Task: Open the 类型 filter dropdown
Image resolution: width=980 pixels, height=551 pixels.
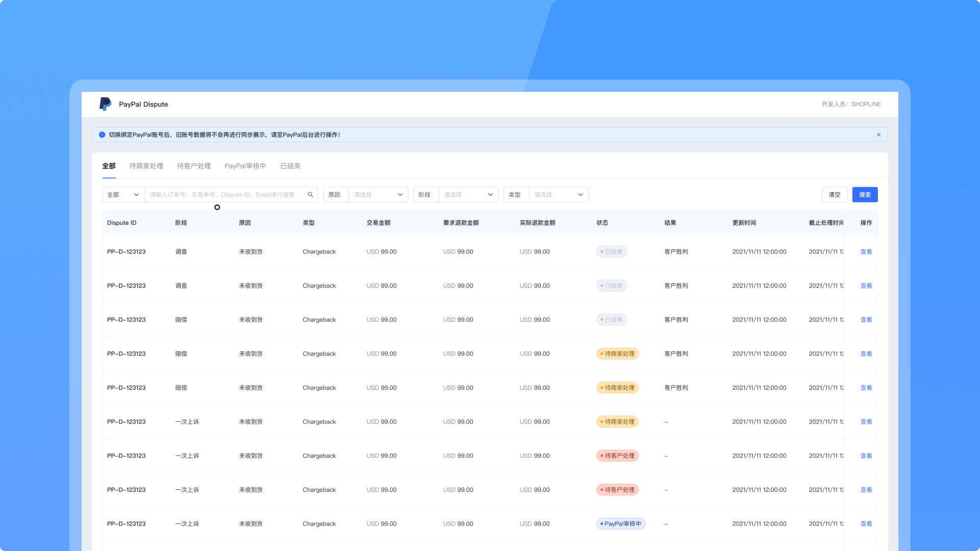Action: [558, 195]
